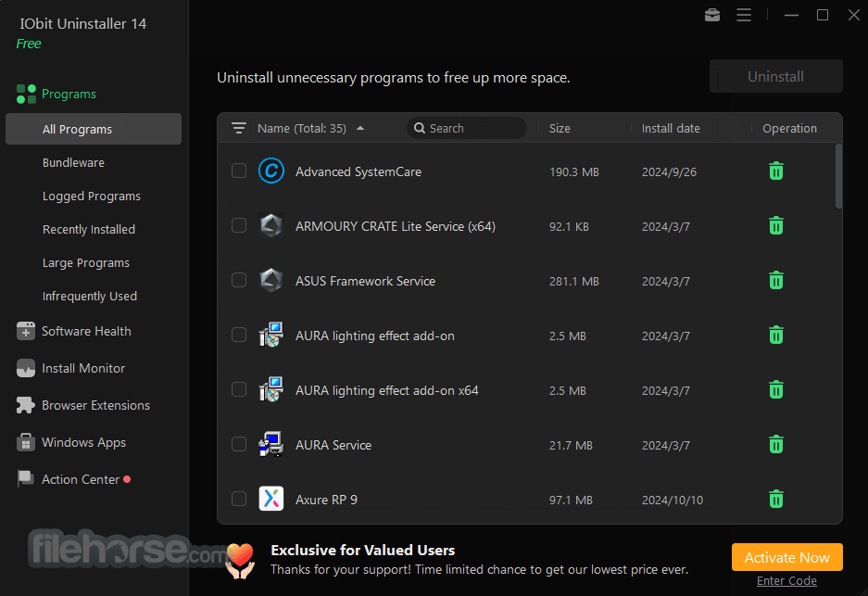Image resolution: width=868 pixels, height=596 pixels.
Task: Open the Logged Programs view
Action: [x=92, y=197]
